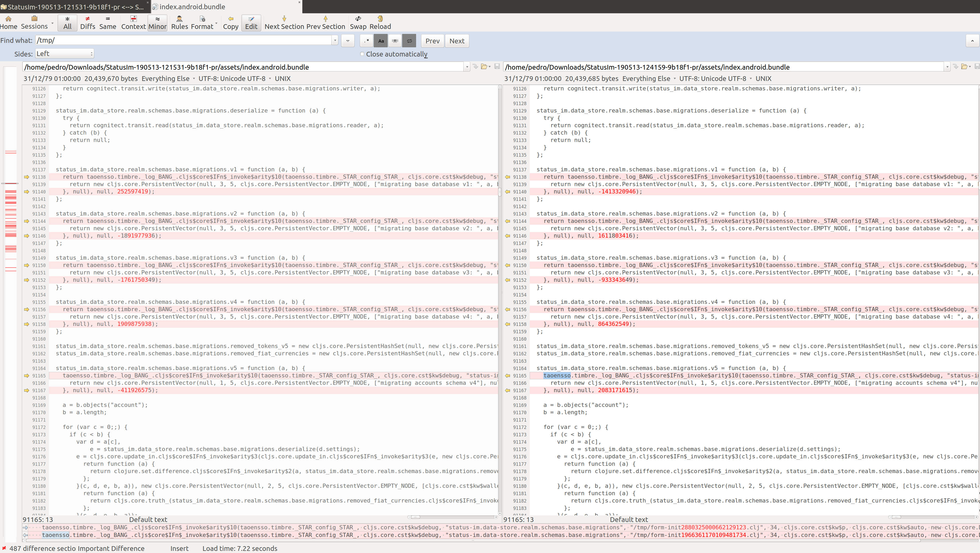Screen dimensions: 980x553
Task: Open the Sides dropdown set to Left
Action: (64, 54)
